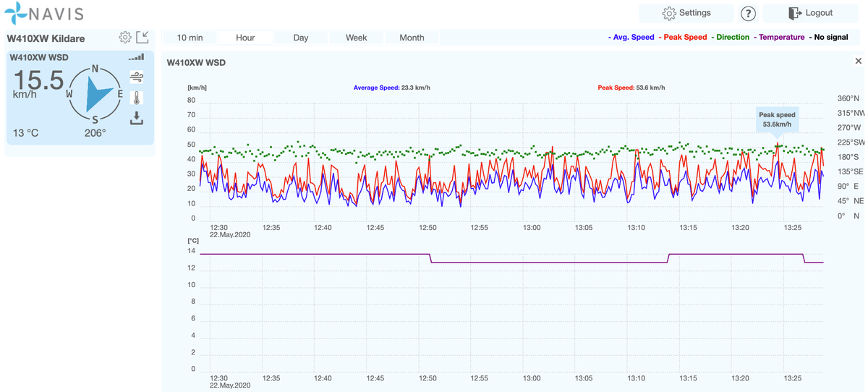
Task: Click the 'Peak Speed: 53.6 km/h' label
Action: (x=631, y=88)
